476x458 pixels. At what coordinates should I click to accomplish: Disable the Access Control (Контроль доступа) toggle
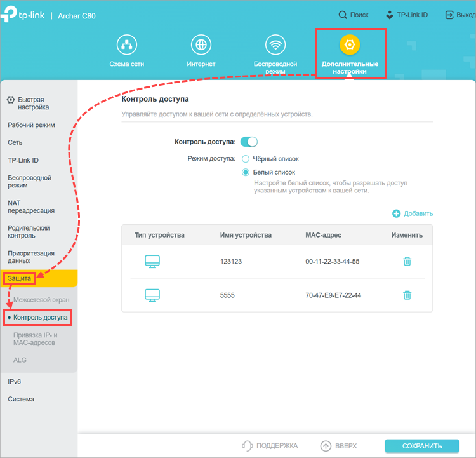[249, 142]
